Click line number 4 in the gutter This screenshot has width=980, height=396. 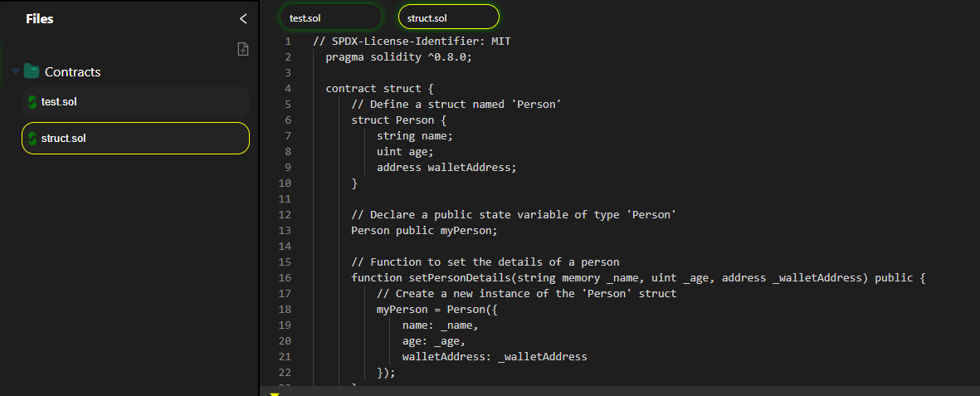pos(287,88)
